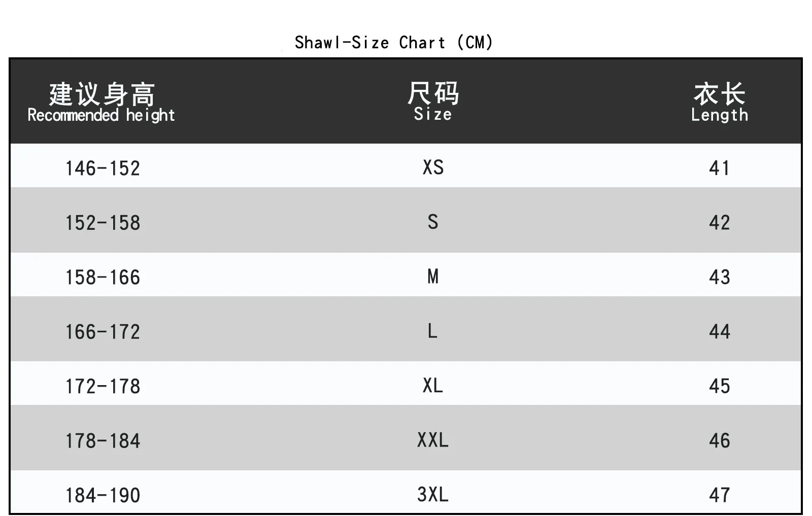The image size is (812, 516).
Task: Click the XS size cell
Action: 433,167
